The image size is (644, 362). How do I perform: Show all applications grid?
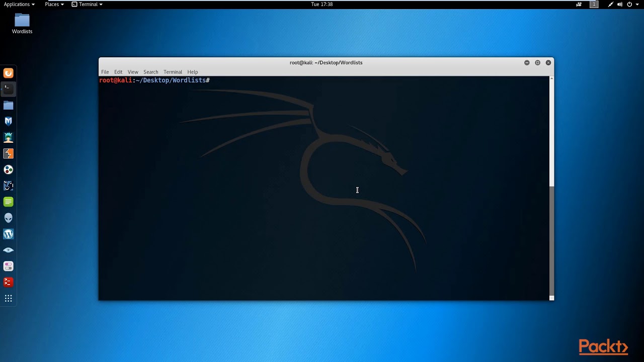(x=9, y=299)
